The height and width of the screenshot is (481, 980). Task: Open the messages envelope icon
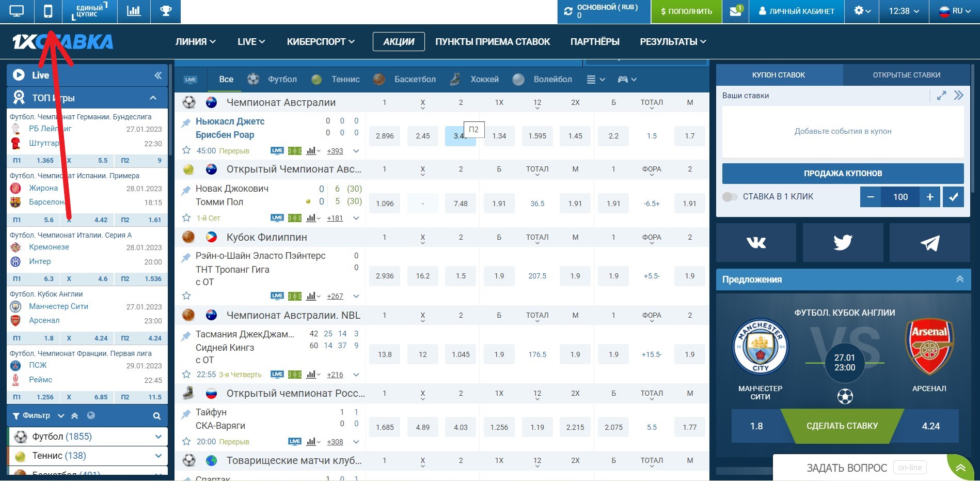pyautogui.click(x=736, y=11)
